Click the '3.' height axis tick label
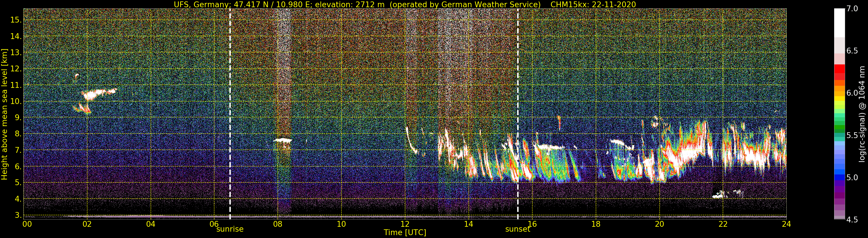Screen dimensions: 868x238 coord(18,215)
